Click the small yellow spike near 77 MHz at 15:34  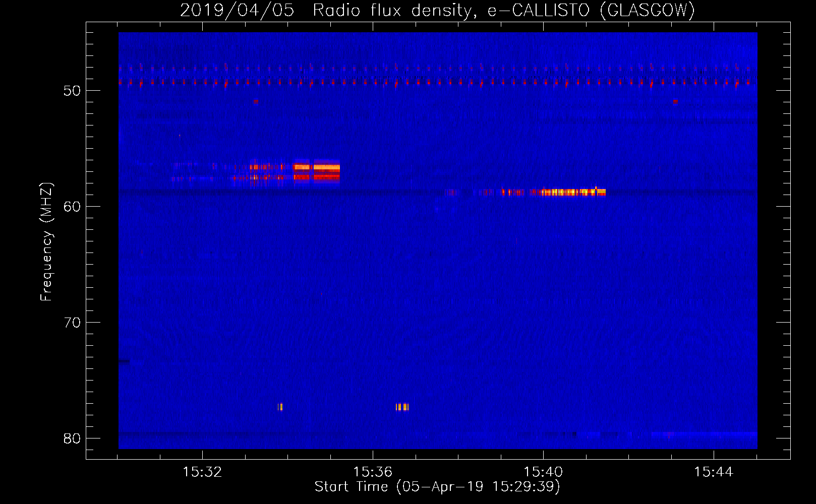tap(280, 407)
